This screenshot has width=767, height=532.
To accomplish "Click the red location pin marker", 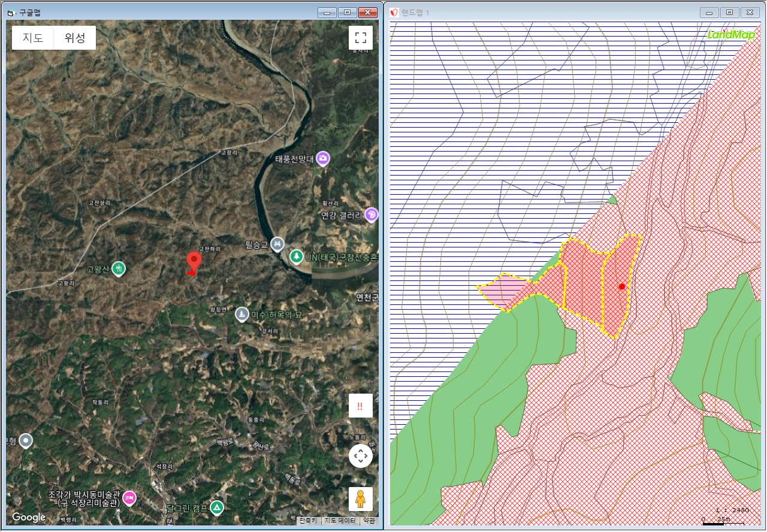I will click(x=194, y=262).
